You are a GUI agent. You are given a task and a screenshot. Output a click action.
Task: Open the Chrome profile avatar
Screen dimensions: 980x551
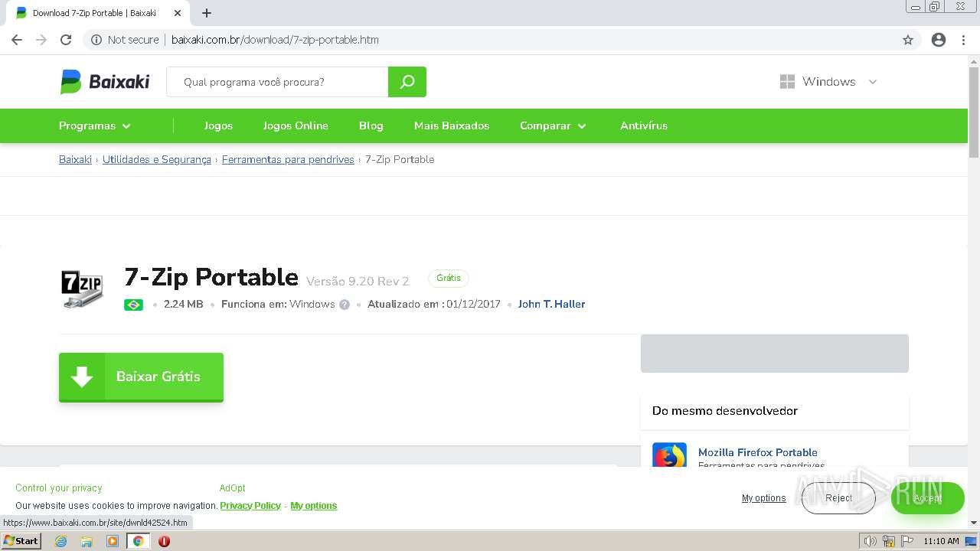939,40
